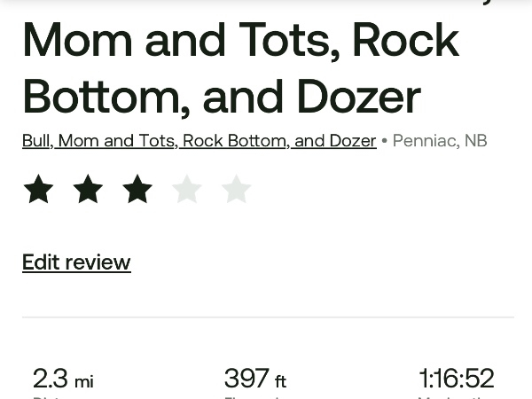This screenshot has height=399, width=532.
Task: Click the horizontal divider above the stats
Action: click(268, 317)
